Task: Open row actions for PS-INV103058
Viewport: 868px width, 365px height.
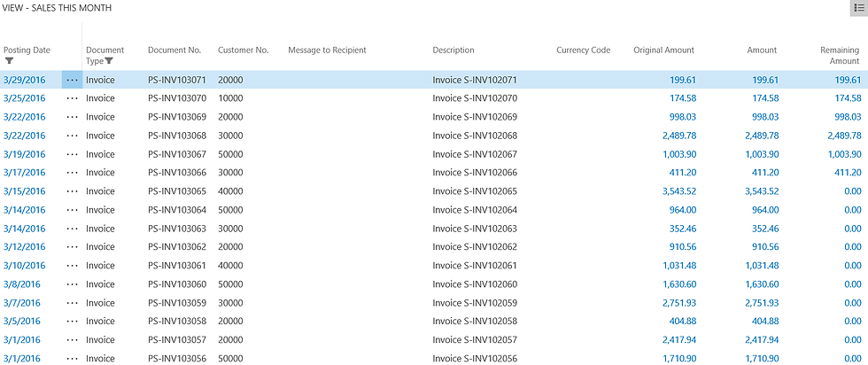Action: tap(72, 322)
